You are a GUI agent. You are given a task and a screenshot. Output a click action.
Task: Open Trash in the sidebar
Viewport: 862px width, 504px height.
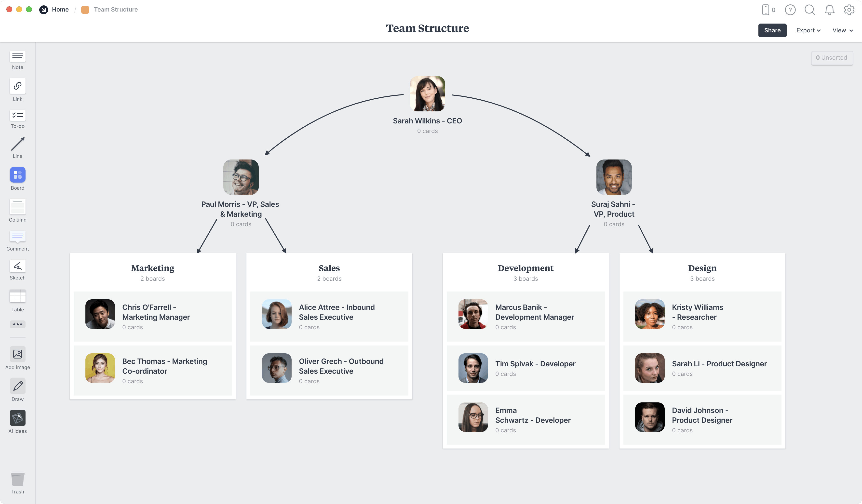17,480
